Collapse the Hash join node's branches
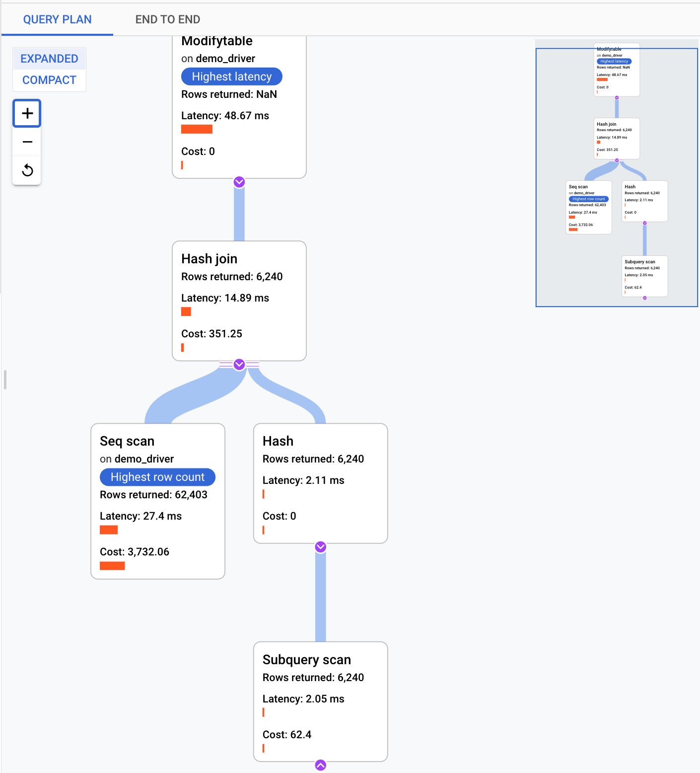 pos(239,364)
